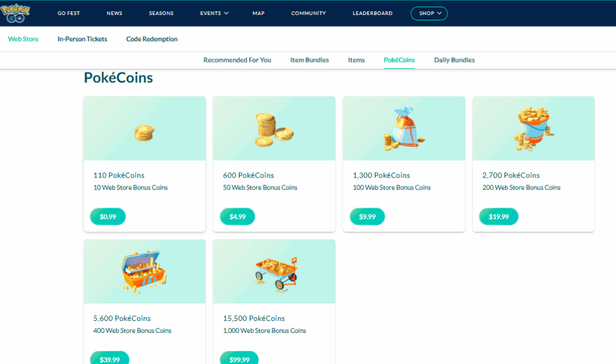The height and width of the screenshot is (364, 616).
Task: Click the 5,600 PokéCoins title text
Action: tap(122, 318)
